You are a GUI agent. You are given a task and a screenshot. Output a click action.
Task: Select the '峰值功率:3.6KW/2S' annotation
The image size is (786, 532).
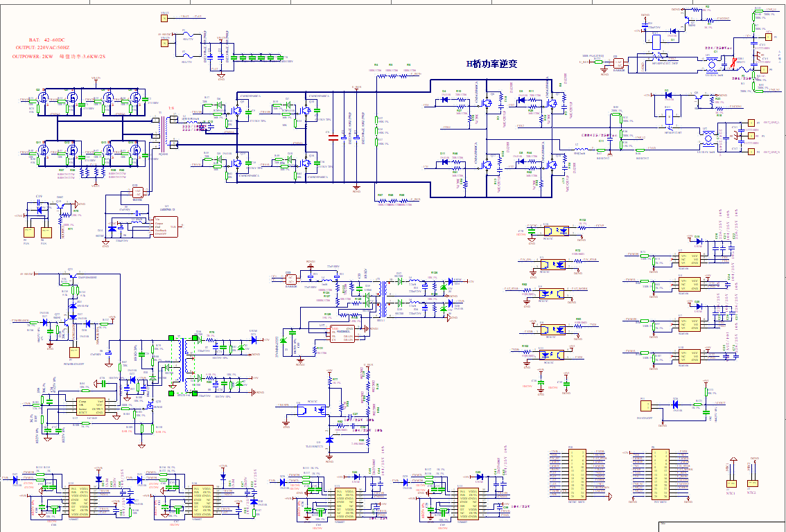pos(82,57)
